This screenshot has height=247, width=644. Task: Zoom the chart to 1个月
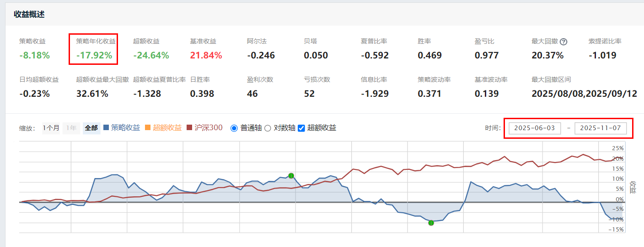click(x=51, y=128)
